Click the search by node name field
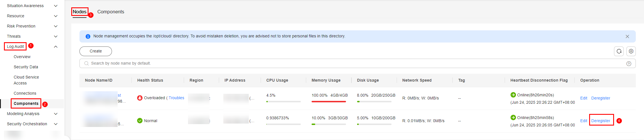This screenshot has height=140, width=644. (x=339, y=63)
